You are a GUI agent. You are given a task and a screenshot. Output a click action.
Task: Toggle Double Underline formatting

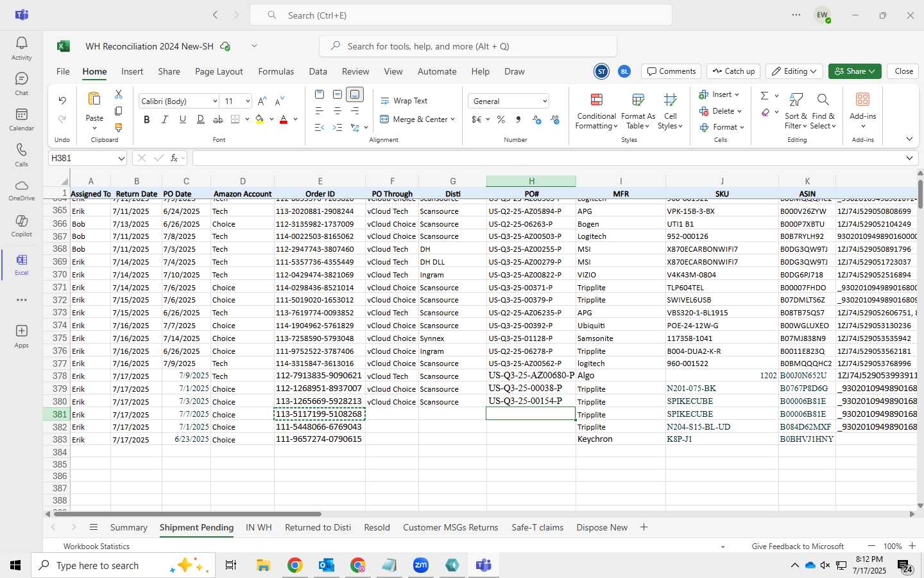tap(201, 119)
